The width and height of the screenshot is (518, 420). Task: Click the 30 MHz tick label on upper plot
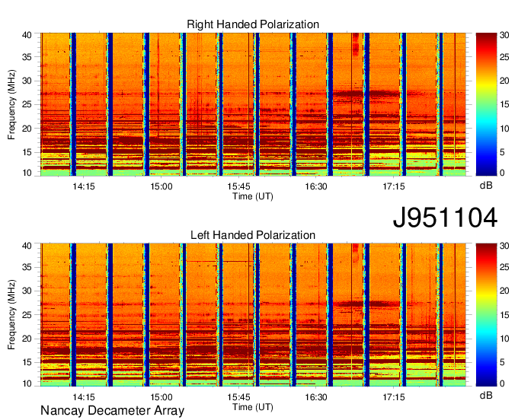[x=27, y=81]
